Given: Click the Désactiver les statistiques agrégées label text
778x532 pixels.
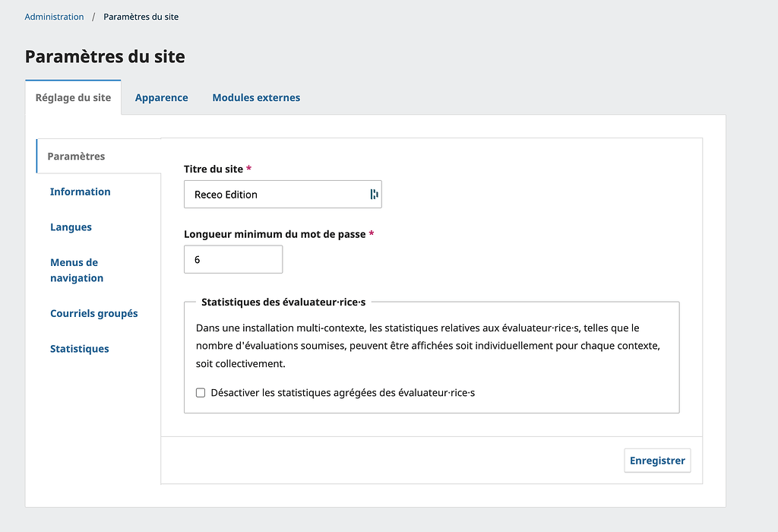Looking at the screenshot, I should pyautogui.click(x=342, y=393).
